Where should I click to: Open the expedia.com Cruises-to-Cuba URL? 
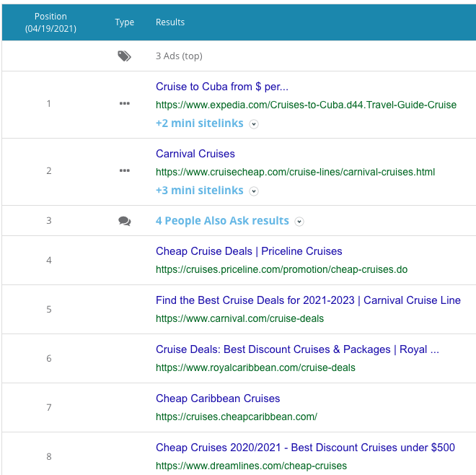click(306, 105)
